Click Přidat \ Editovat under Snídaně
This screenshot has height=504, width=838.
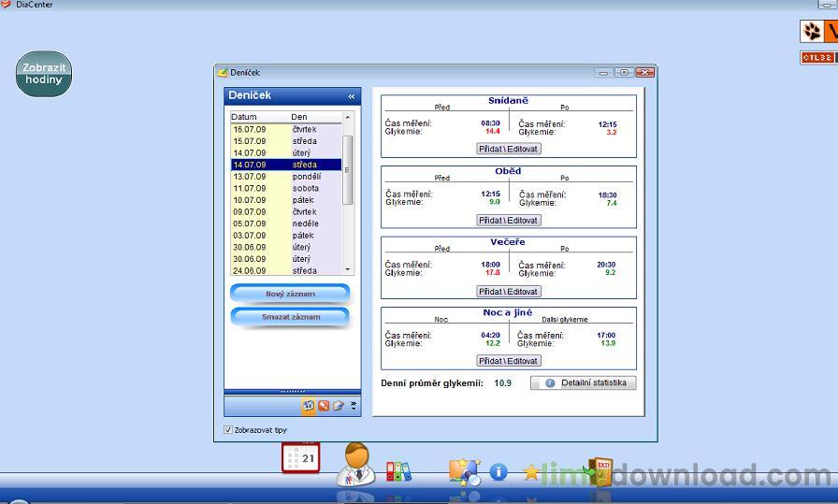pos(509,149)
